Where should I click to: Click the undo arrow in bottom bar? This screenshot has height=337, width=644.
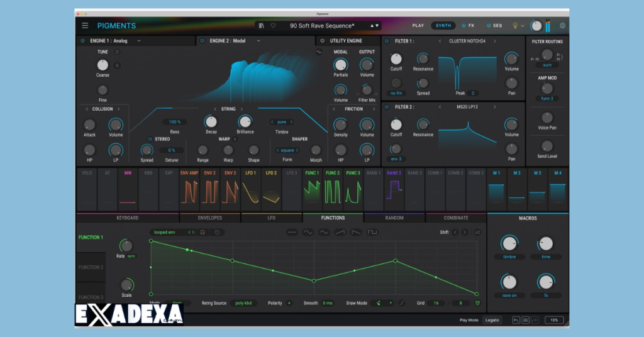pos(516,320)
